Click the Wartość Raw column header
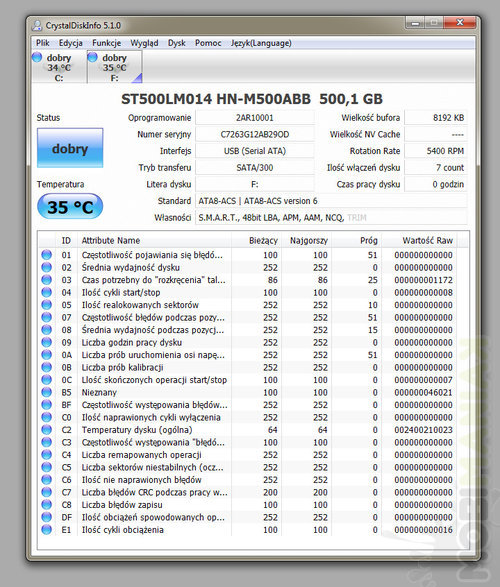 419,240
